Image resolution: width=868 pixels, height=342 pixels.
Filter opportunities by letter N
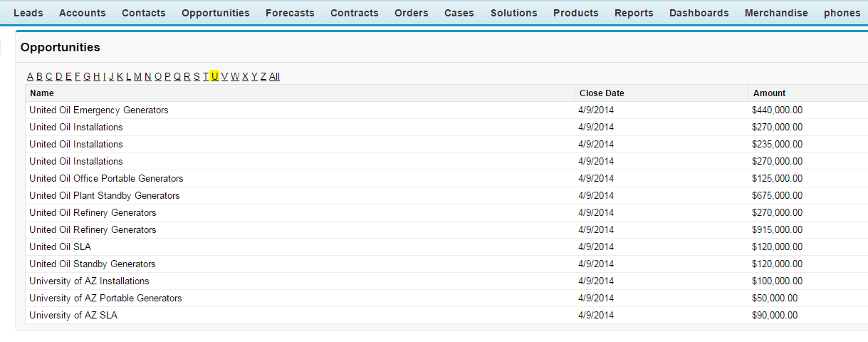point(148,76)
